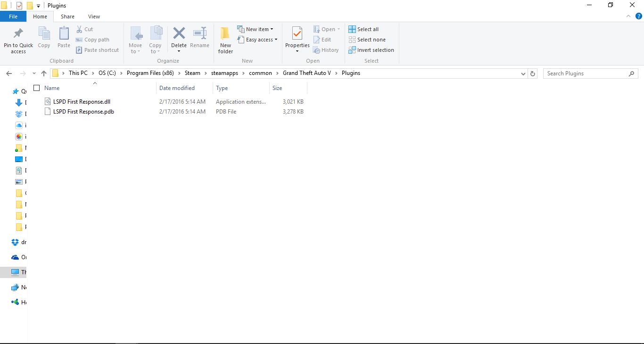Navigate to This PC breadcrumb
The height and width of the screenshot is (344, 644).
(78, 73)
